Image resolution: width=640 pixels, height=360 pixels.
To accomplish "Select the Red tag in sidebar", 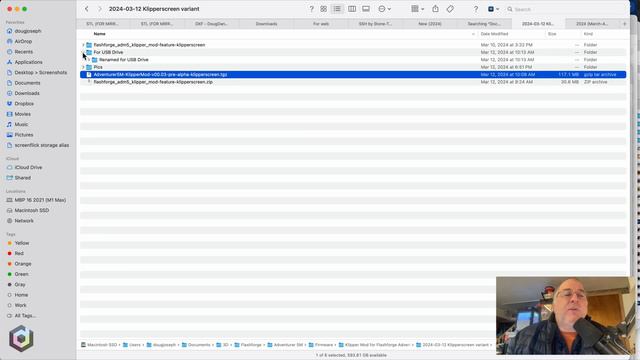I will (x=19, y=253).
